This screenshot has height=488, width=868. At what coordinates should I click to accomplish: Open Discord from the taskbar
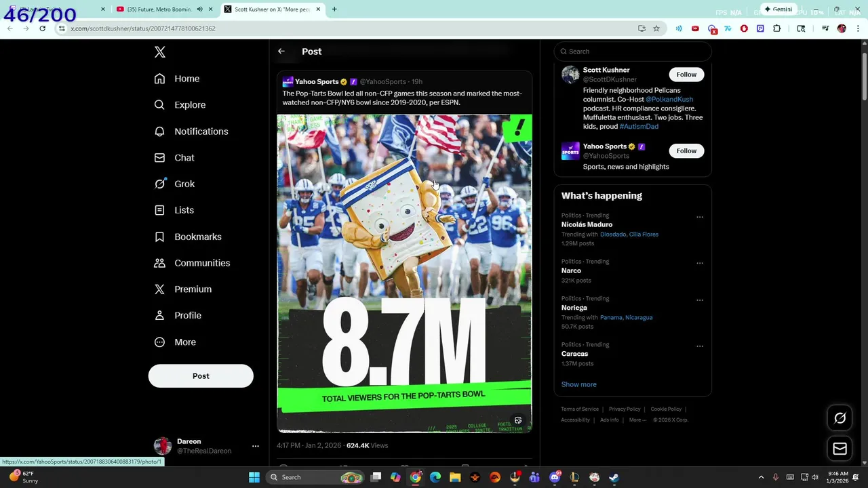point(555,477)
